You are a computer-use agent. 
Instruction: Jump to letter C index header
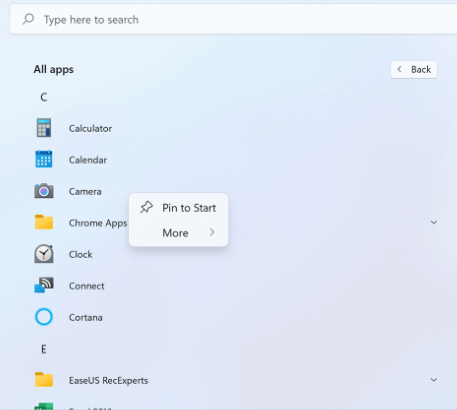pyautogui.click(x=44, y=97)
